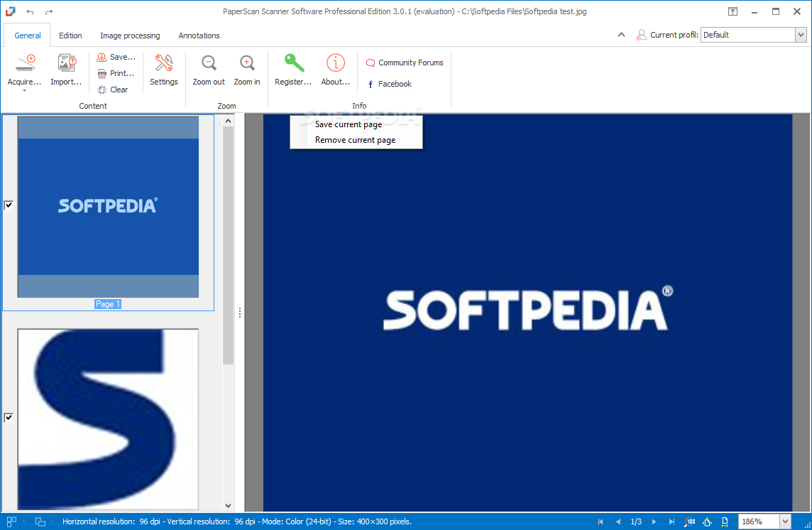Switch to the General tab
The image size is (812, 530).
click(x=28, y=36)
